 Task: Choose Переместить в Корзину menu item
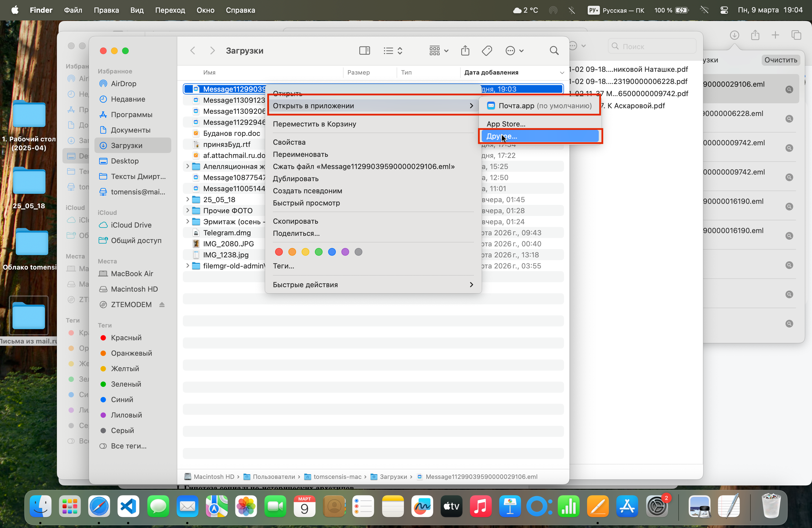pos(314,124)
